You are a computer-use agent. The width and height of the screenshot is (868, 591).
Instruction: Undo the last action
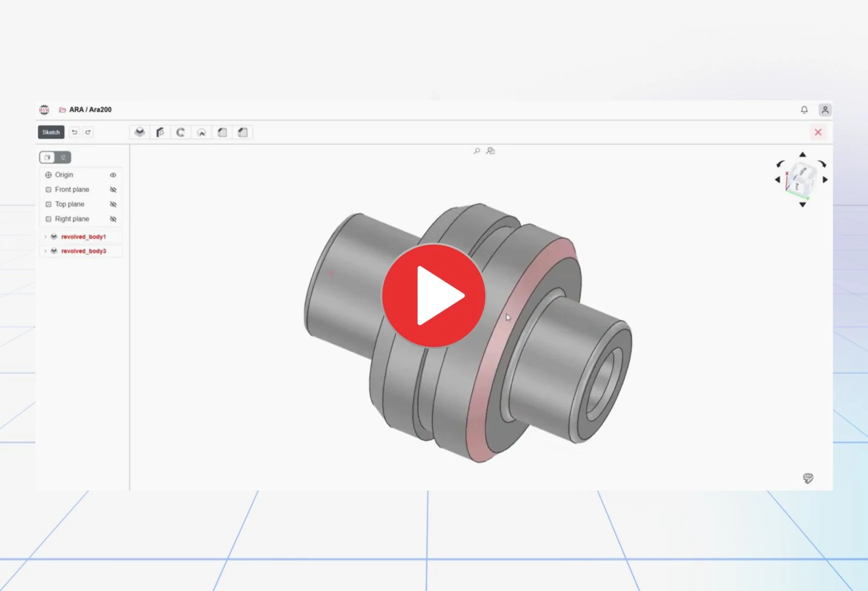pos(75,132)
